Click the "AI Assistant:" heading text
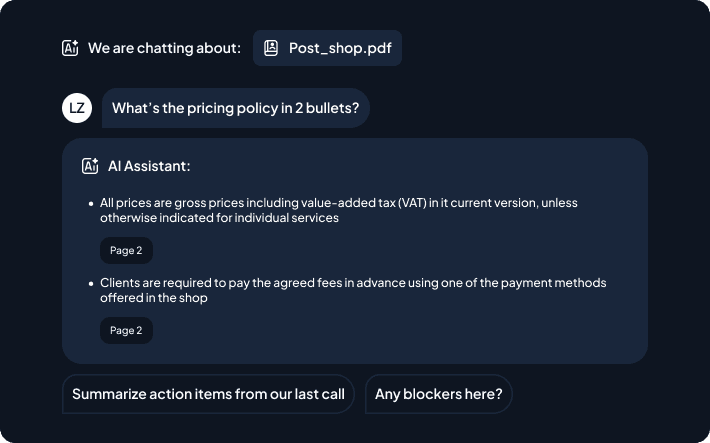Viewport: 710px width, 443px height. 149,166
